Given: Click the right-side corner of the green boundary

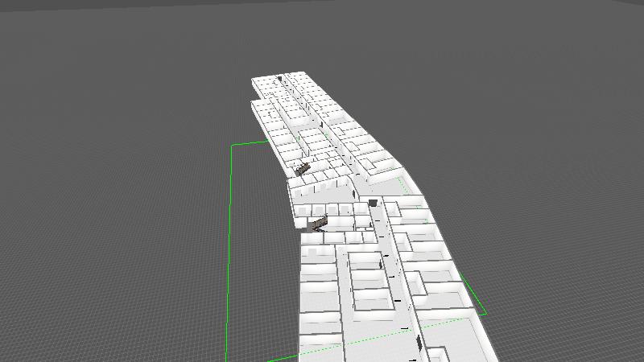Looking at the screenshot, I should (x=485, y=313).
